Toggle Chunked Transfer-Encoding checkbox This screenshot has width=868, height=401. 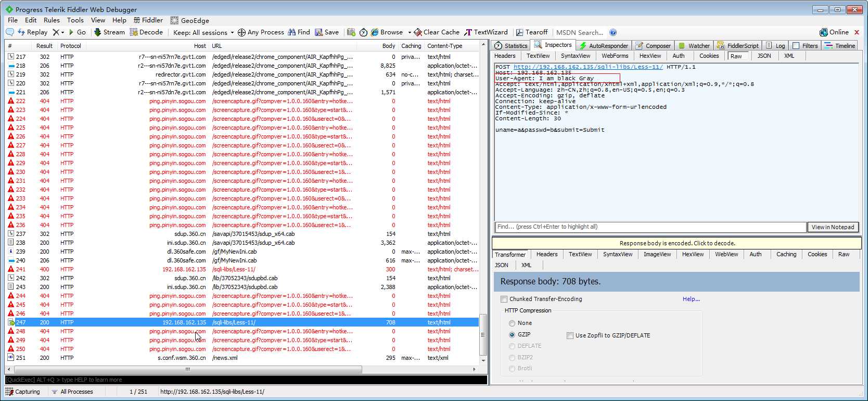point(504,299)
